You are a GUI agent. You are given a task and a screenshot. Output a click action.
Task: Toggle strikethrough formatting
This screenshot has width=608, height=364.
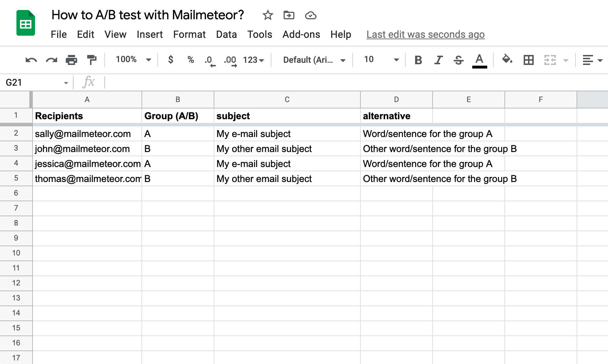459,60
